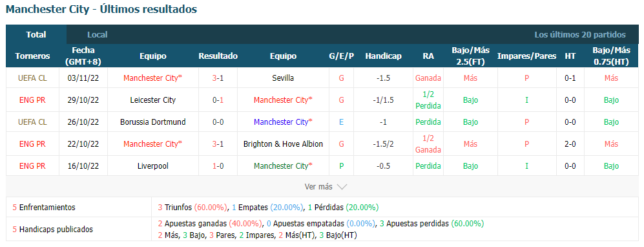Switch to the Local tab
This screenshot has width=644, height=247.
[x=98, y=35]
